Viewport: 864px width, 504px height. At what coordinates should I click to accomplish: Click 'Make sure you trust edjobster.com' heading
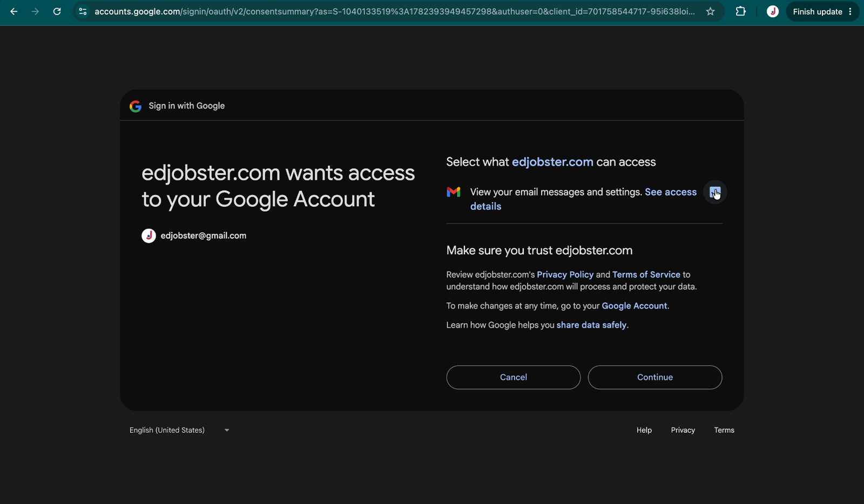point(539,250)
